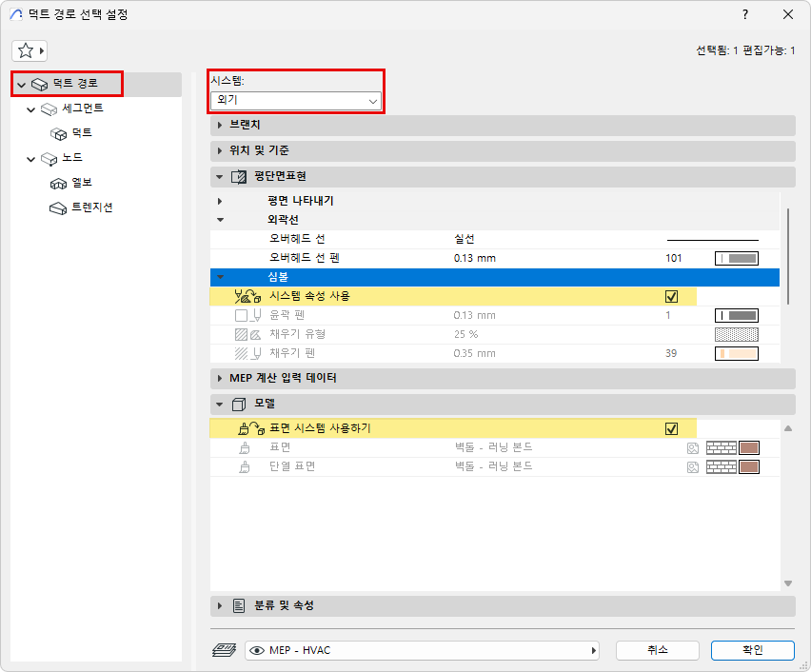This screenshot has width=811, height=672.
Task: Select 엘보 in the tree
Action: [x=82, y=183]
